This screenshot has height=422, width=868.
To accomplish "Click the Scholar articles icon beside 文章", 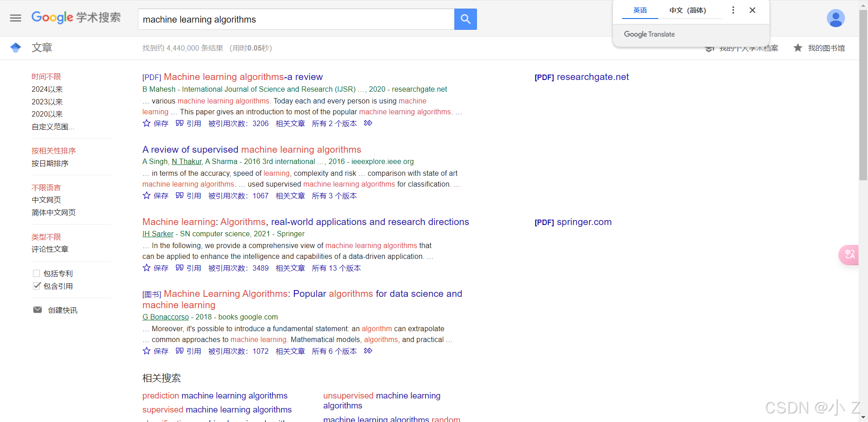I will pos(16,47).
